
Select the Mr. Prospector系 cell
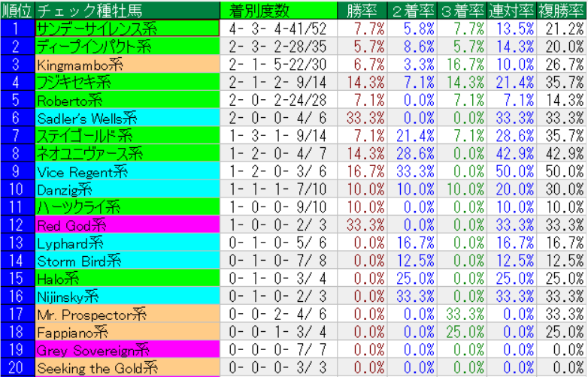127,315
